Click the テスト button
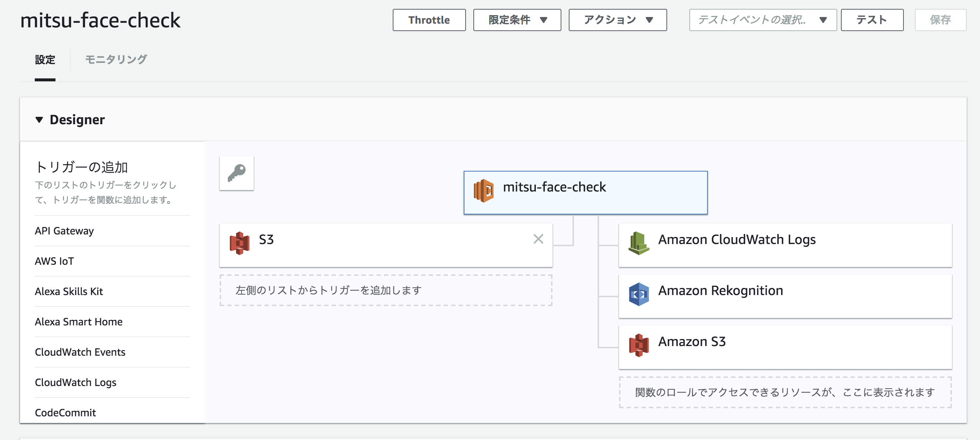 [x=872, y=20]
